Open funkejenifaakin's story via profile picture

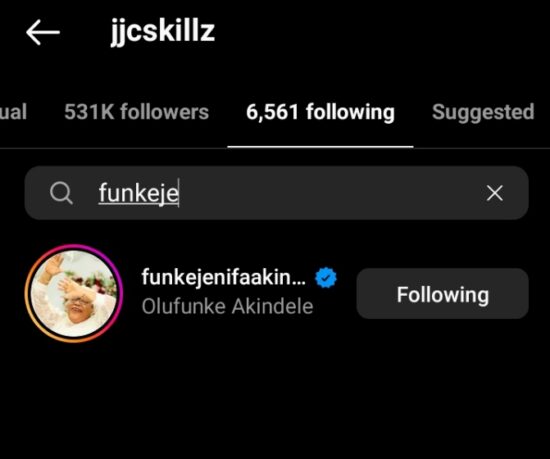74,293
